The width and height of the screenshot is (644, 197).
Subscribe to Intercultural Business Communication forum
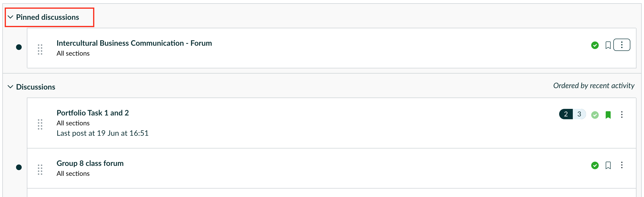[608, 45]
